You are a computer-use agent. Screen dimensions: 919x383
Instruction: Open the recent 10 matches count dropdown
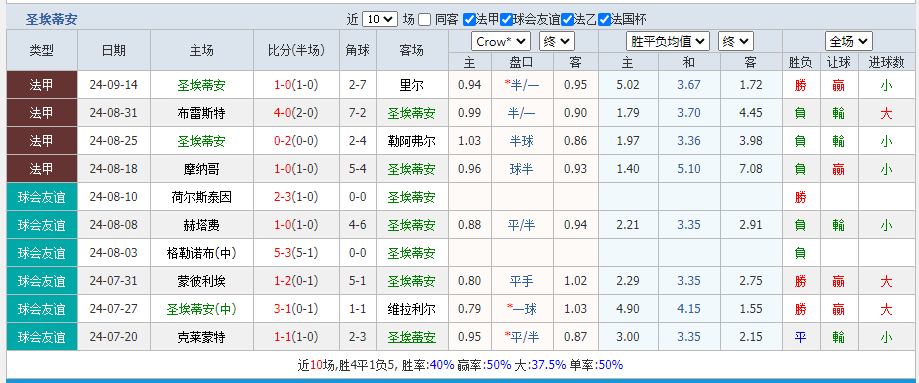coord(380,19)
